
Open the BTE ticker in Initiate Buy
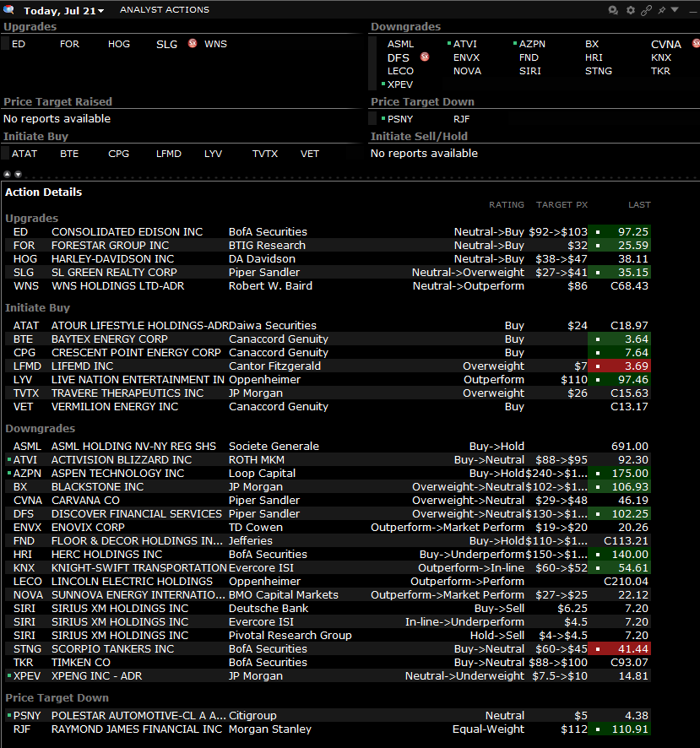pyautogui.click(x=69, y=153)
